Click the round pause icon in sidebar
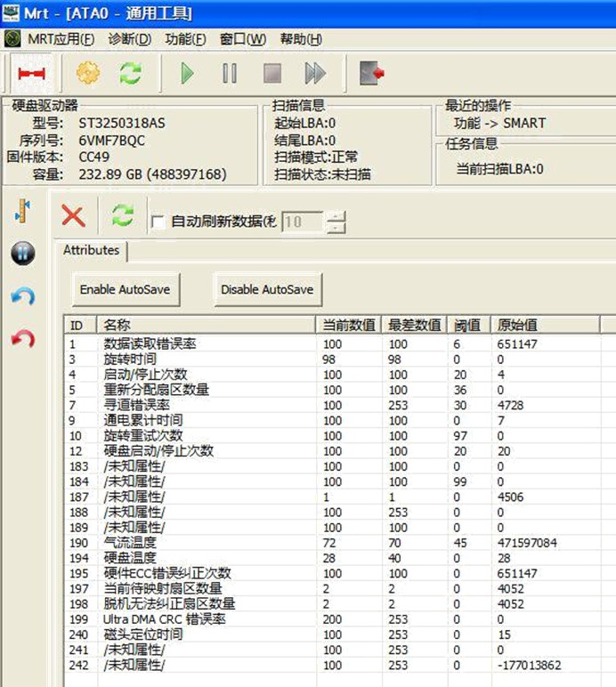The height and width of the screenshot is (687, 616). coord(23,255)
